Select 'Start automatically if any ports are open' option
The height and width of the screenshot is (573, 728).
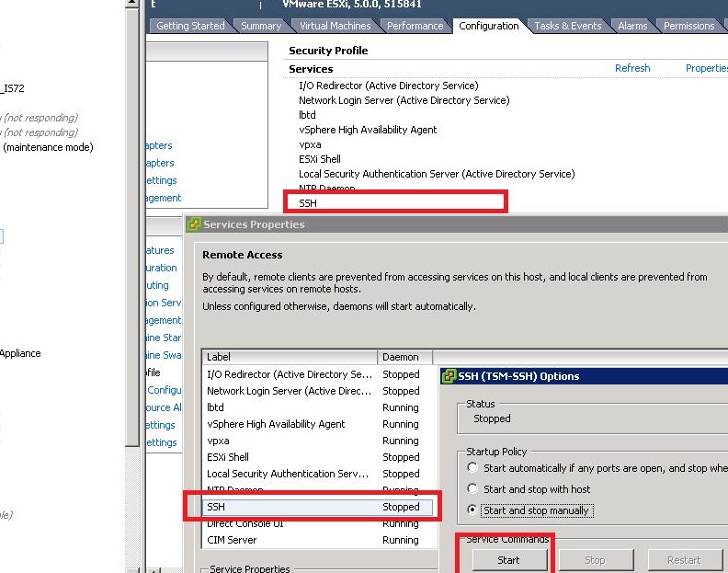472,467
